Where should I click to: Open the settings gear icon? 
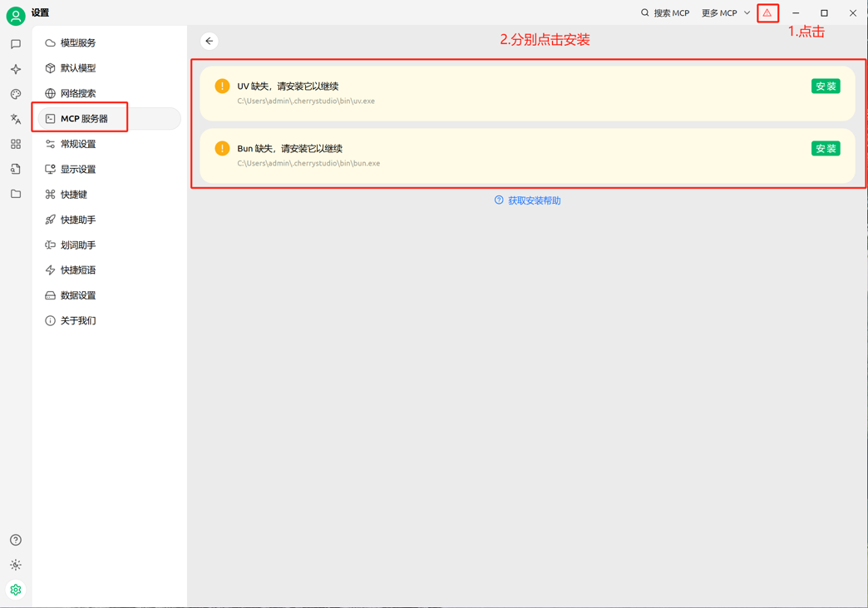[x=16, y=590]
